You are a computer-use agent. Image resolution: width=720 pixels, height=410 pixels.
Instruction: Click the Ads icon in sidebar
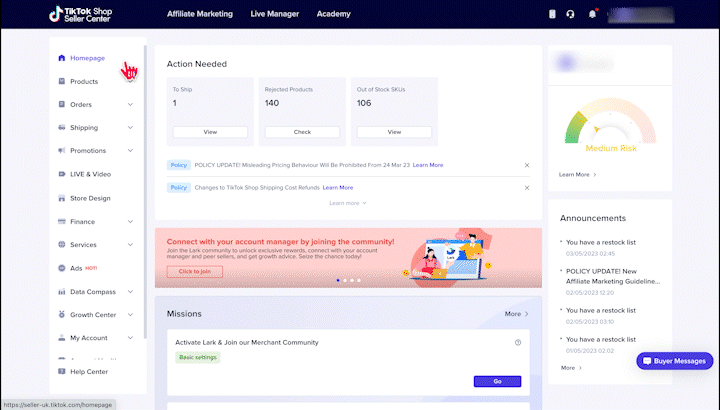pyautogui.click(x=62, y=268)
